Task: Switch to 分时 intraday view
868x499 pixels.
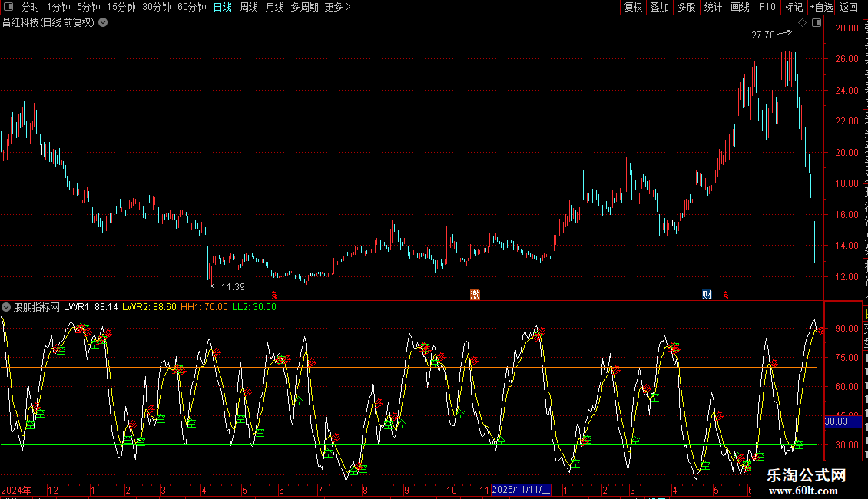Action: (31, 7)
